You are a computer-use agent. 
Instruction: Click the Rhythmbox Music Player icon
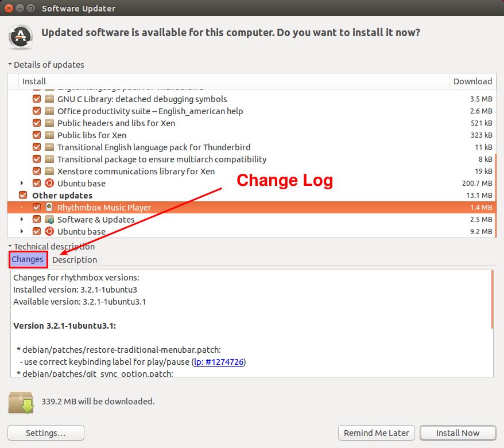[49, 208]
